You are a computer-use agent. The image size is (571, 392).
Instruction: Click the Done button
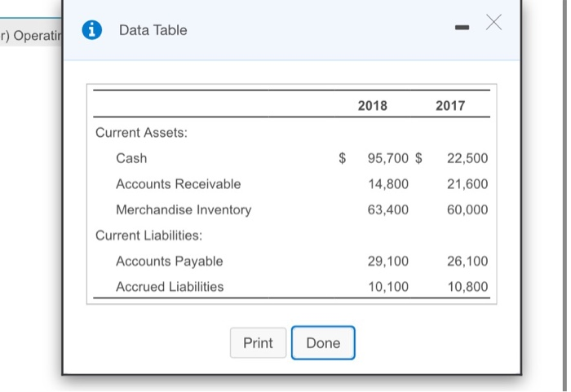[323, 343]
